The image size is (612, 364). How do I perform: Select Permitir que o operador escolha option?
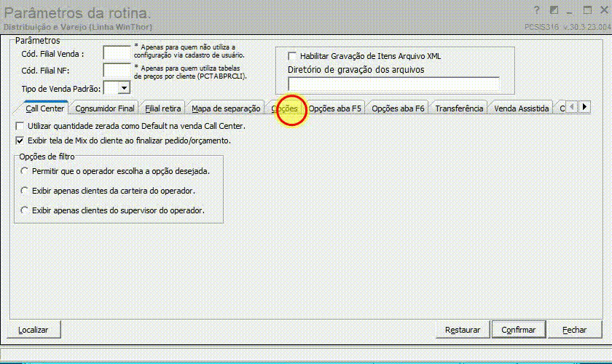pyautogui.click(x=24, y=171)
